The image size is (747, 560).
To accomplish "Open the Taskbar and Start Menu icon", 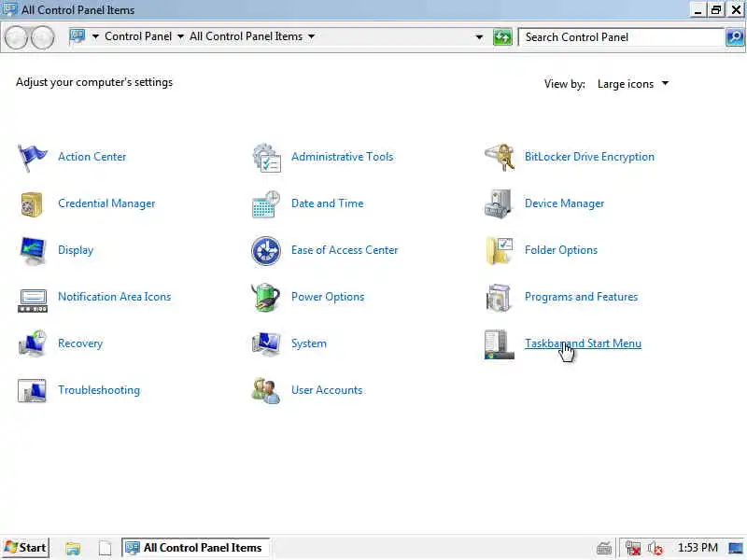I will pyautogui.click(x=500, y=343).
